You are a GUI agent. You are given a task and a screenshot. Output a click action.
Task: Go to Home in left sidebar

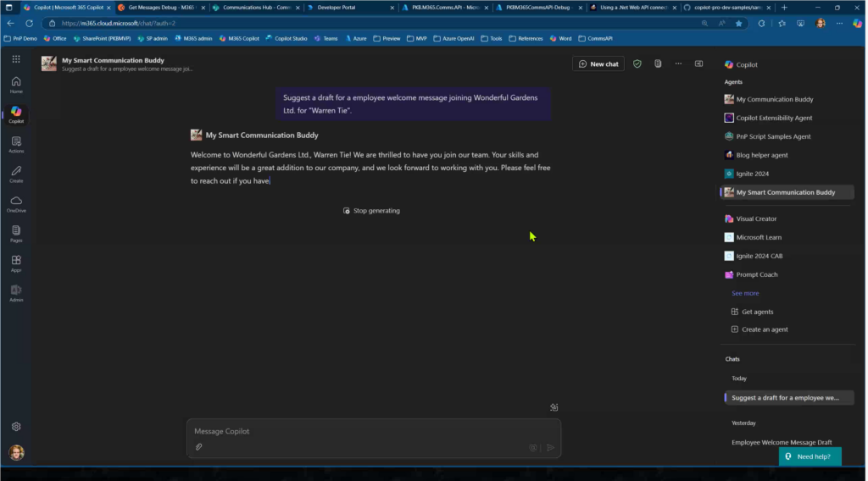point(16,86)
